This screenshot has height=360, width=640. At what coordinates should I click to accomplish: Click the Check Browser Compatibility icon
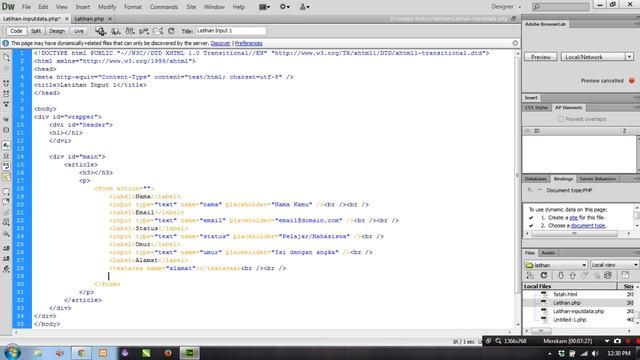coord(158,31)
